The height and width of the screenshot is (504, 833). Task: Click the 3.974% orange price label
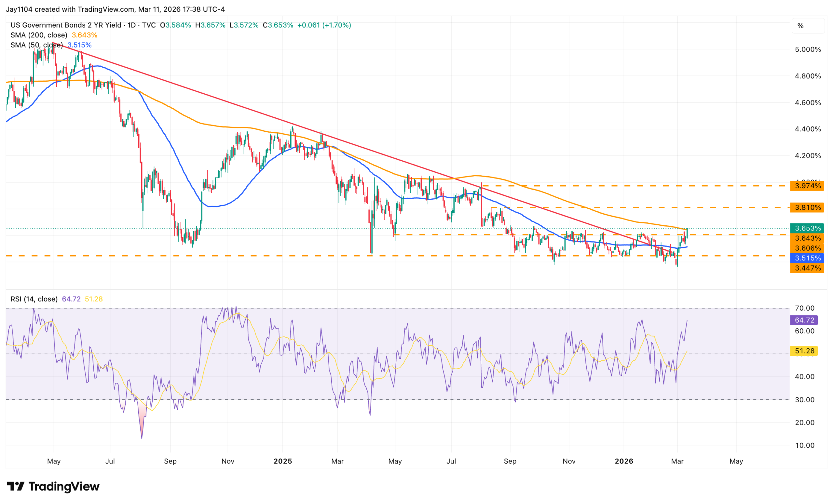click(807, 186)
